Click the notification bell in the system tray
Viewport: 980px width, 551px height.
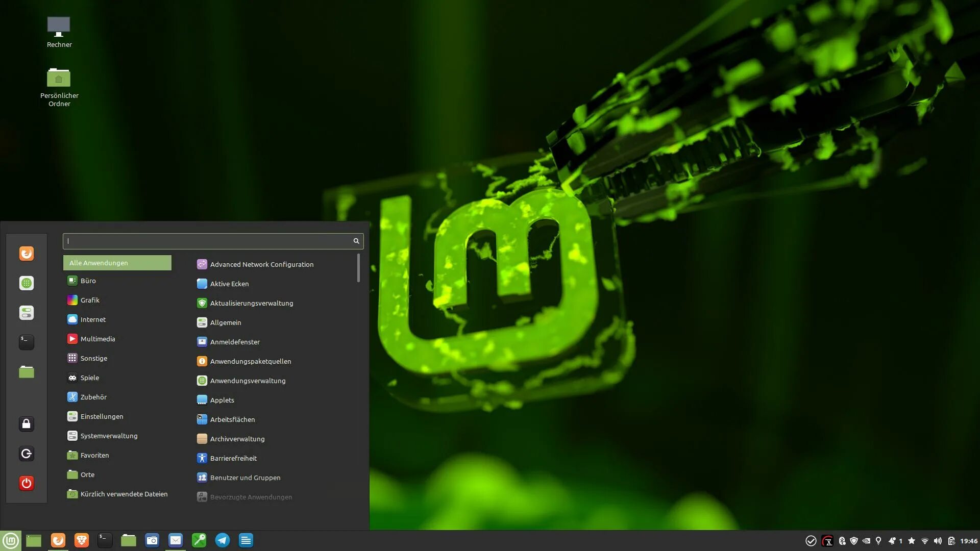pyautogui.click(x=892, y=541)
